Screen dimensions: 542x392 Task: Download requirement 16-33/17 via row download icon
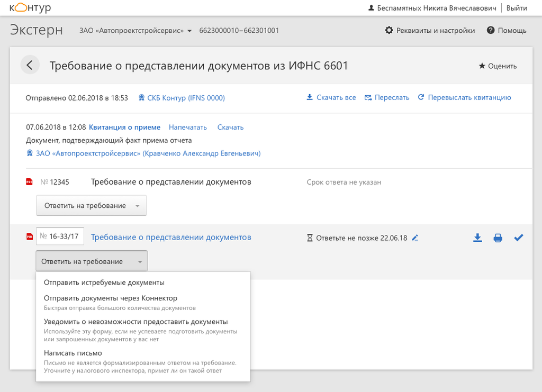click(x=477, y=238)
